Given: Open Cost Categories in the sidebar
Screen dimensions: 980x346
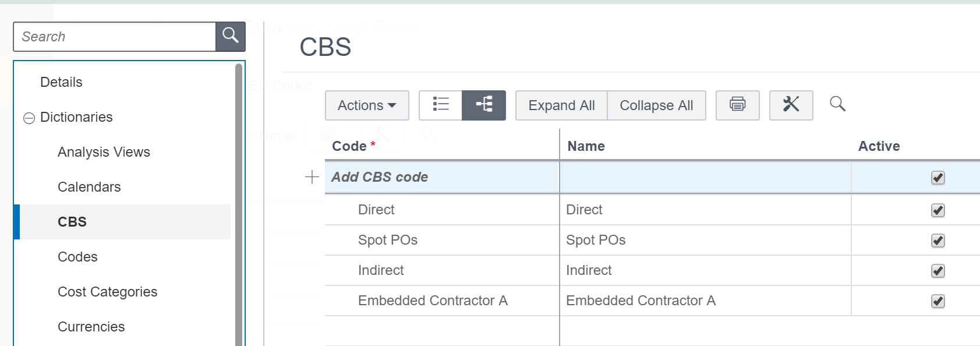Looking at the screenshot, I should [107, 292].
